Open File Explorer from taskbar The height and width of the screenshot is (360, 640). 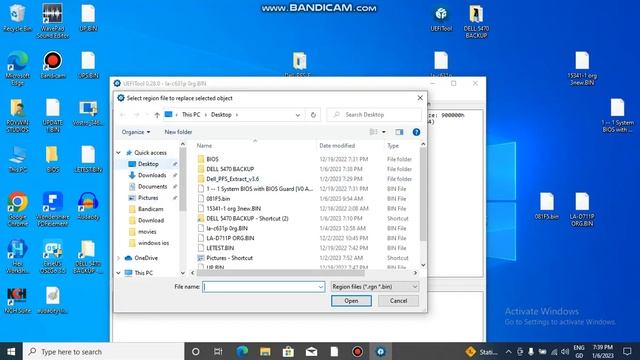[265, 351]
